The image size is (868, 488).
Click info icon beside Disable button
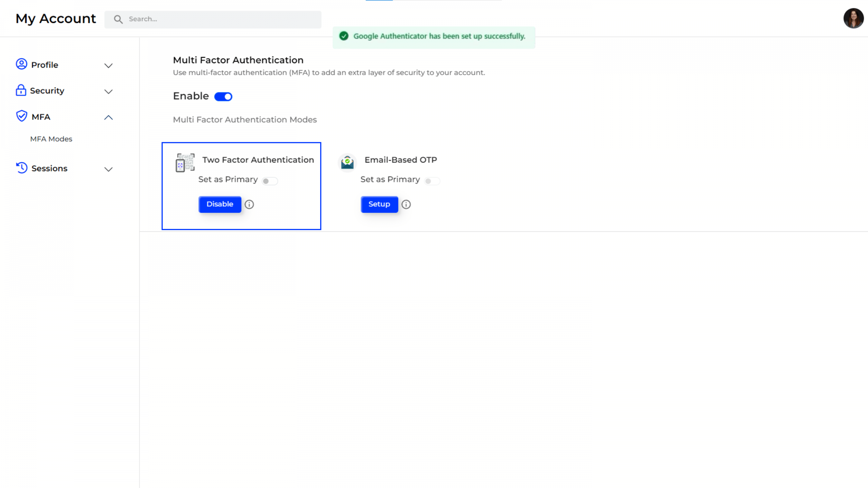click(249, 205)
